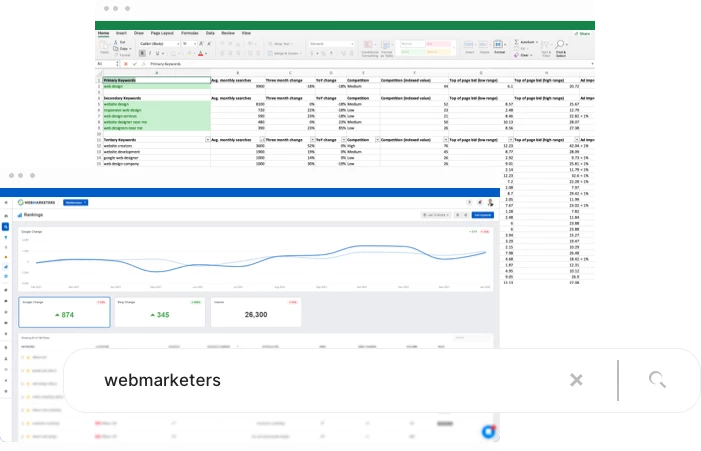Click the help question mark icon in dashboard

(x=469, y=202)
